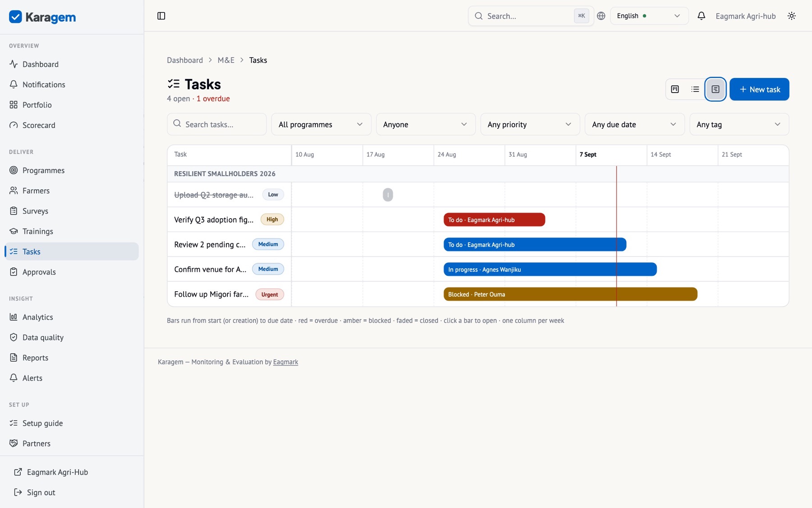Open Reports in the sidebar
812x508 pixels.
(x=72, y=358)
